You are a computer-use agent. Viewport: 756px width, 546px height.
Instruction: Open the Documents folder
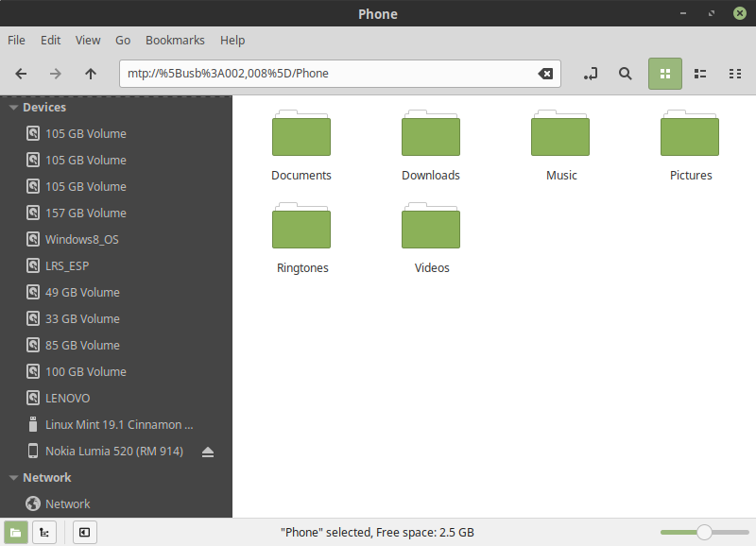tap(301, 145)
